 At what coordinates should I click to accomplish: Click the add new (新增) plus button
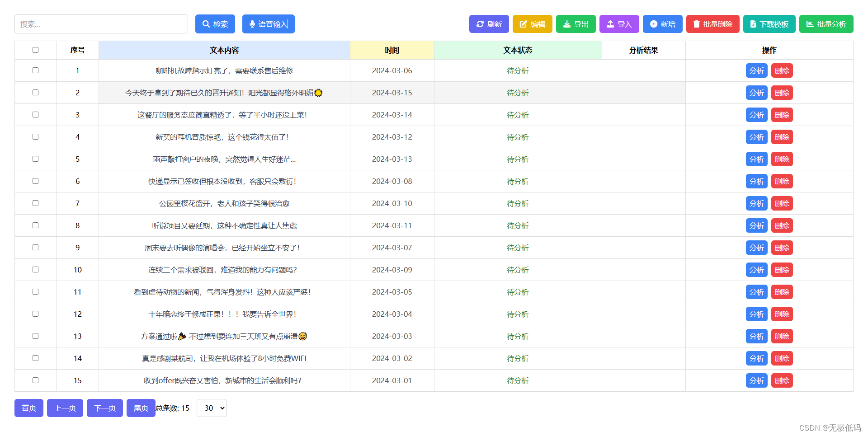pos(662,24)
